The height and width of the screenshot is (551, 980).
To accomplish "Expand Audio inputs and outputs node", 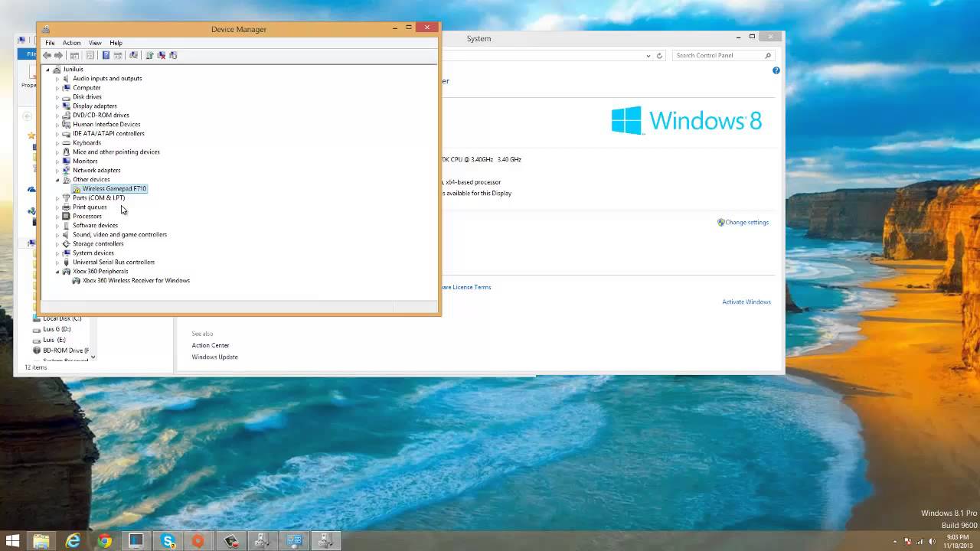I will [57, 79].
